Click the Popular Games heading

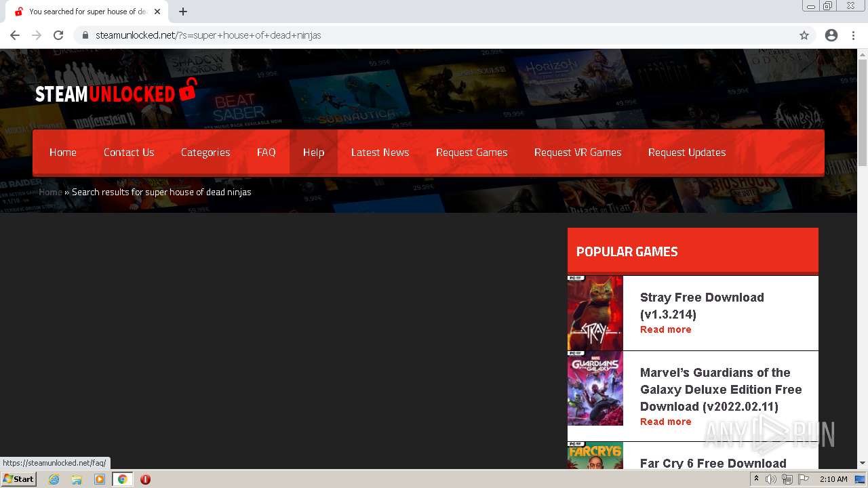[x=627, y=251]
